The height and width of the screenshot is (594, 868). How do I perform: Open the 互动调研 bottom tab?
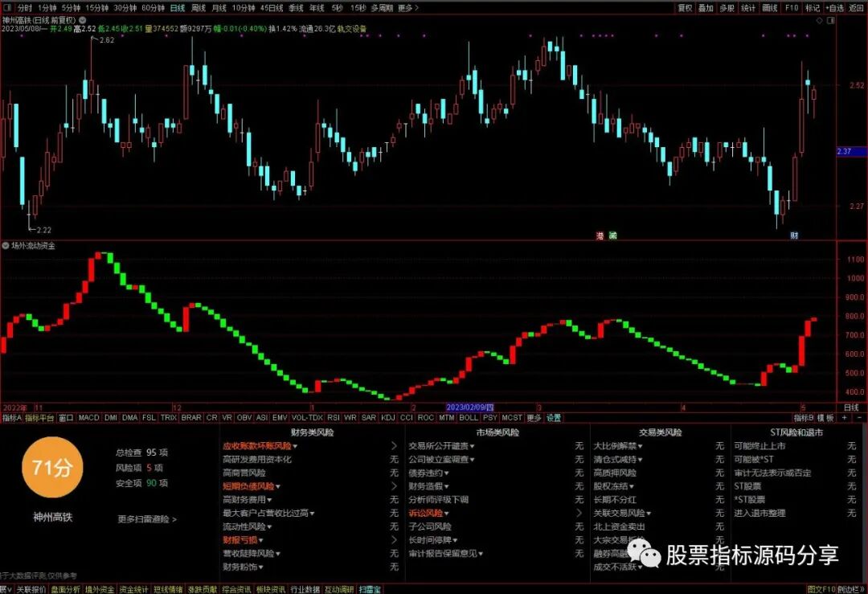(339, 589)
